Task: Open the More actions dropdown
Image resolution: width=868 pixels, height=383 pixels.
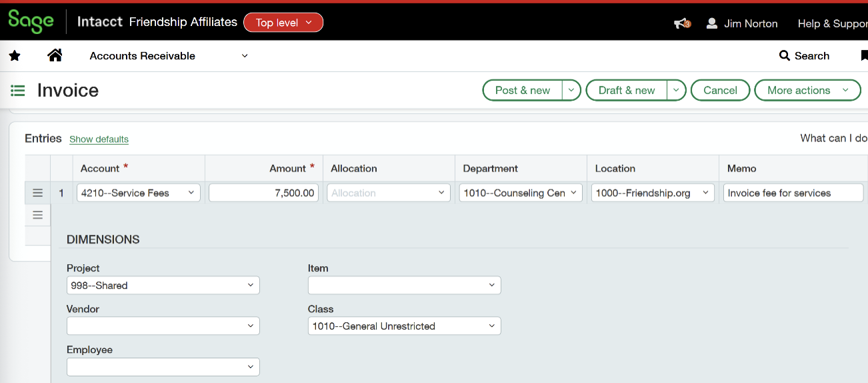Action: (807, 90)
